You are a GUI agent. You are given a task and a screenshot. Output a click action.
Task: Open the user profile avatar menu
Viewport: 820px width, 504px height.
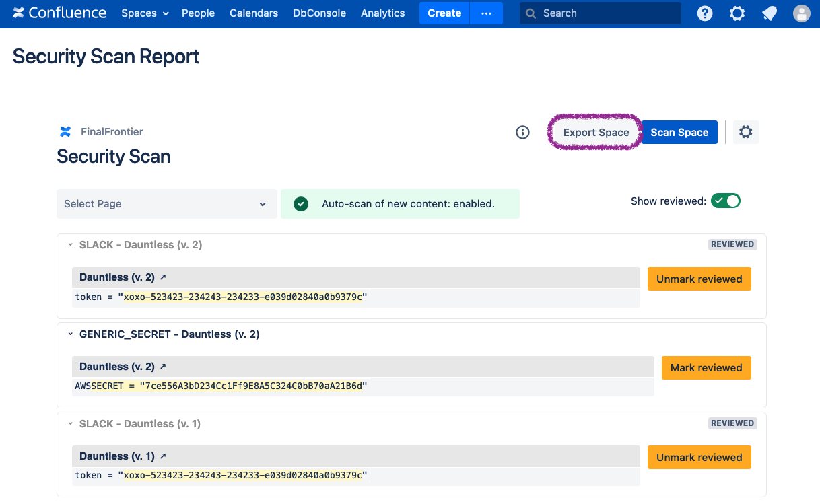[x=801, y=13]
